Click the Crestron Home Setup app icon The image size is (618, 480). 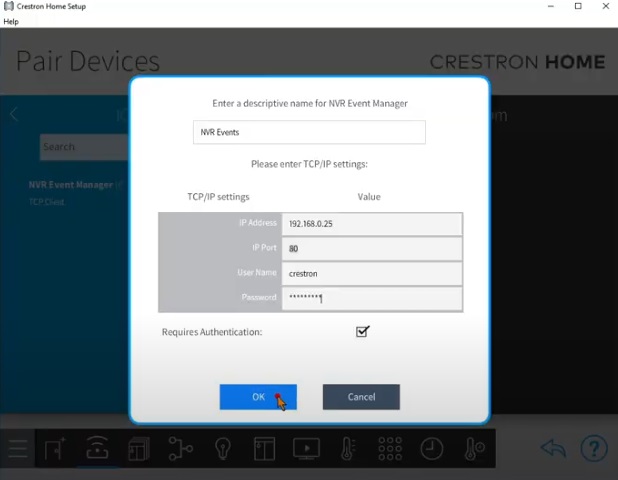coord(8,6)
